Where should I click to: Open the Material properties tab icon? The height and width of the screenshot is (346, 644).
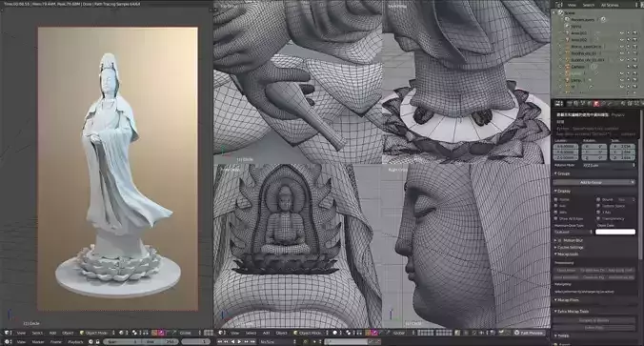(x=623, y=104)
